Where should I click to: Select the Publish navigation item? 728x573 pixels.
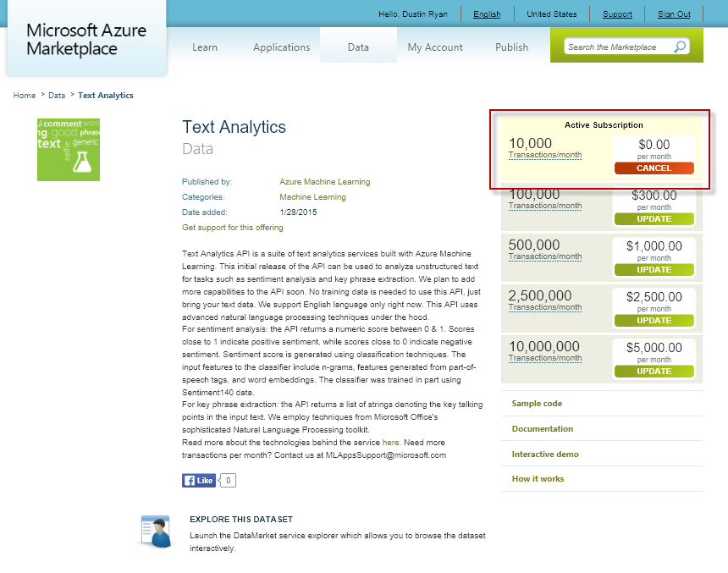pos(511,47)
